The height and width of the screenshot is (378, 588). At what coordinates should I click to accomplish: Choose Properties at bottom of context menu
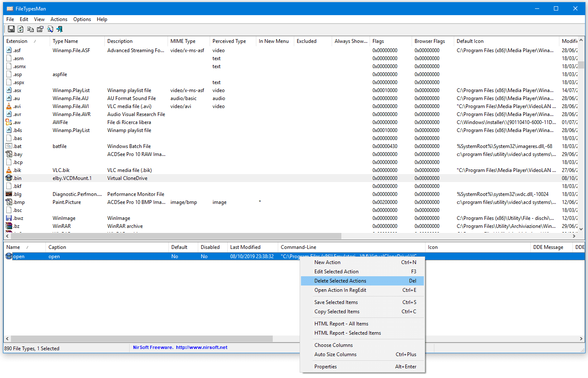point(325,367)
